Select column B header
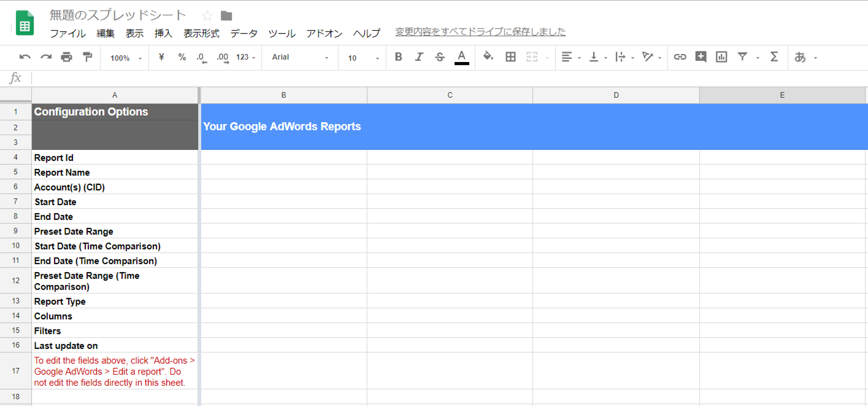 pyautogui.click(x=284, y=95)
